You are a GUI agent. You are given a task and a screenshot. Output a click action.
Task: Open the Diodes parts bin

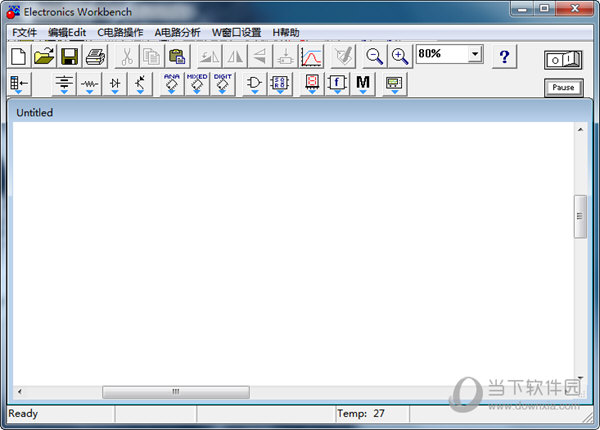tap(115, 83)
